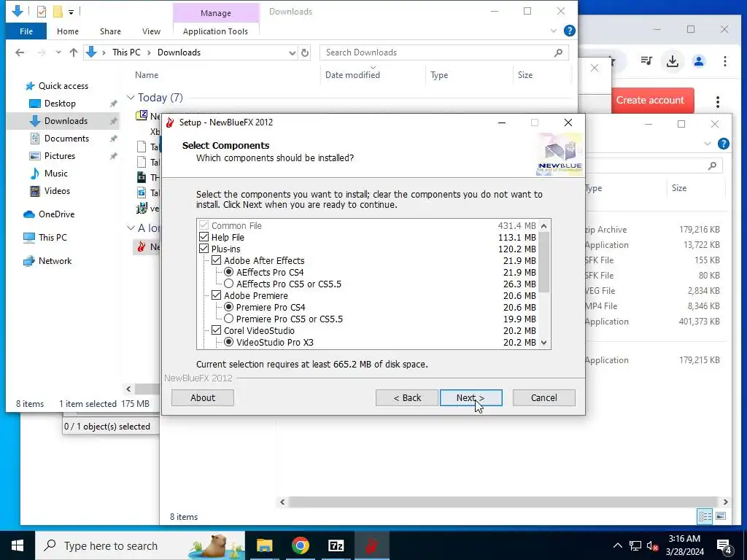Click the Next button in setup
This screenshot has height=560, width=747.
click(x=471, y=397)
